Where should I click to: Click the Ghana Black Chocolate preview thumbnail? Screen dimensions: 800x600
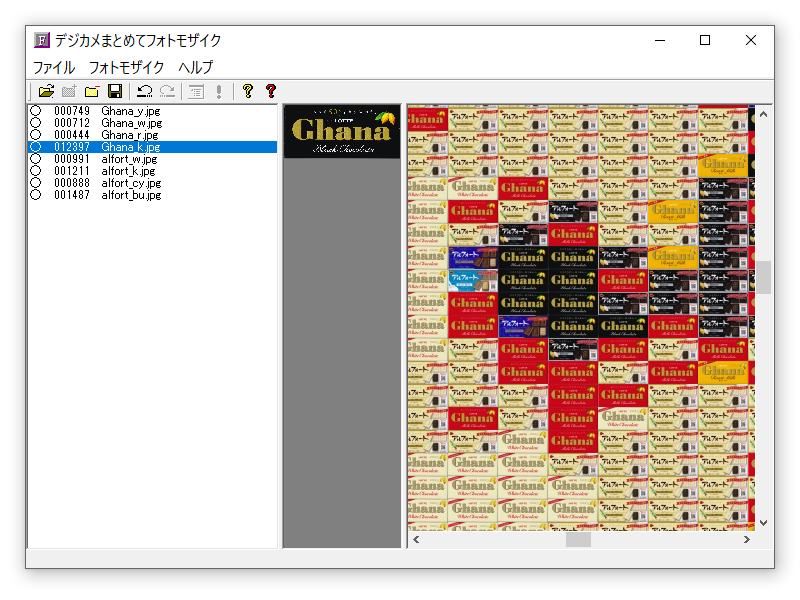(342, 132)
